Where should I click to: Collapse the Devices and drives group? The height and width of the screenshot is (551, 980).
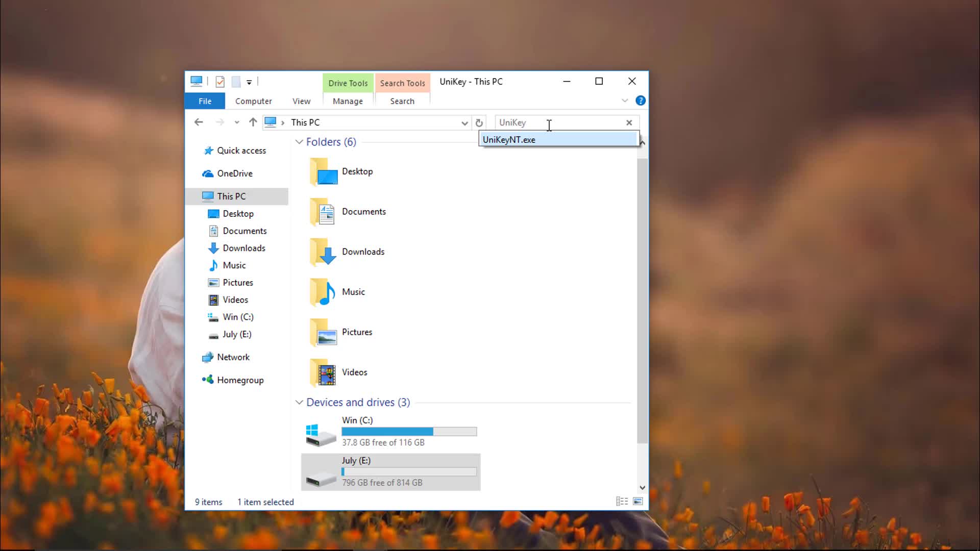coord(299,403)
